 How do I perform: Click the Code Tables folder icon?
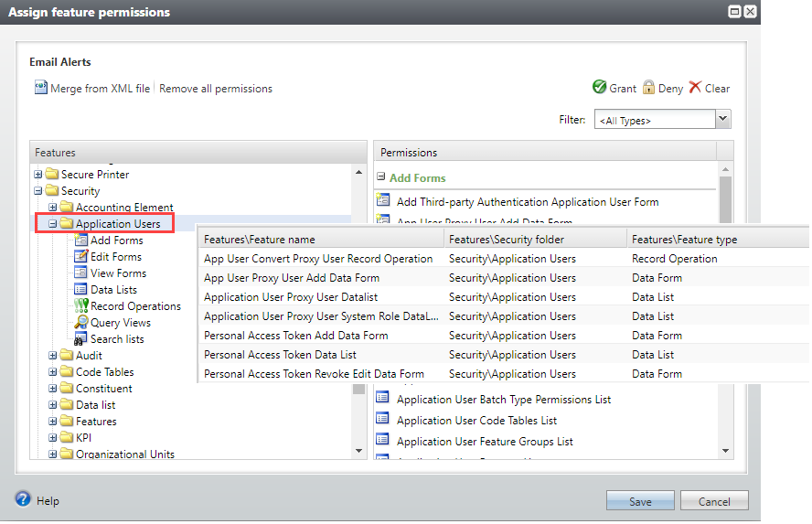click(66, 371)
